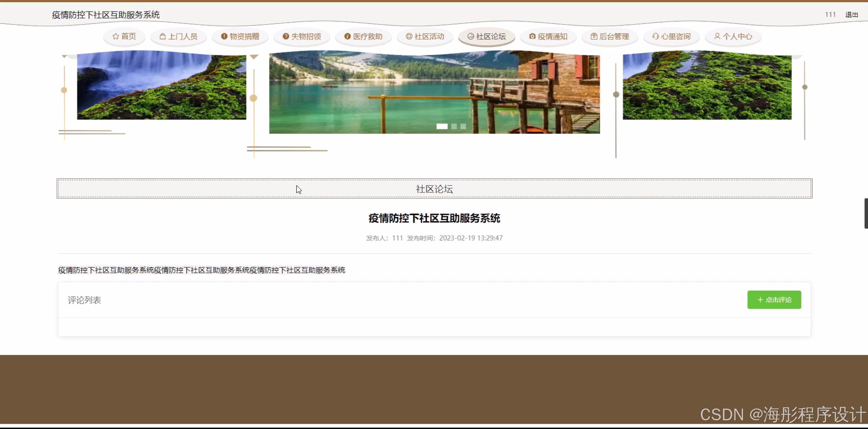Click the camera icon beside 疫情通知
Image resolution: width=868 pixels, height=429 pixels.
click(x=532, y=37)
